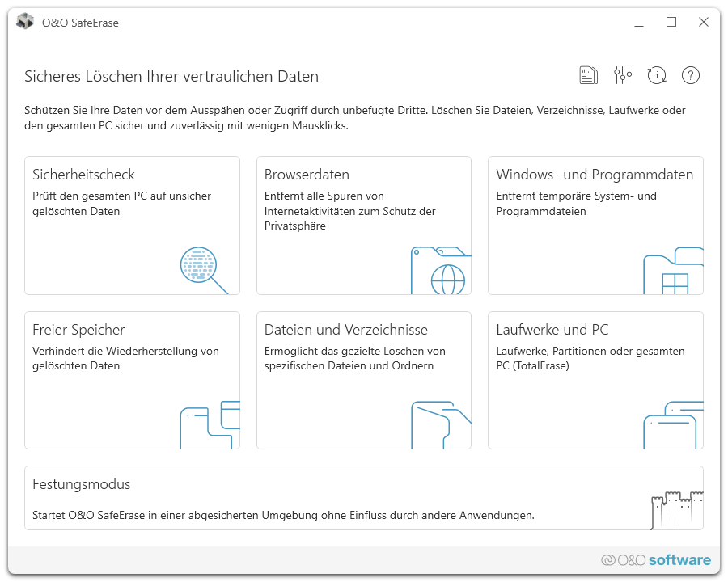Click the Dateien und Verzeichnisse files icon

pyautogui.click(x=441, y=424)
